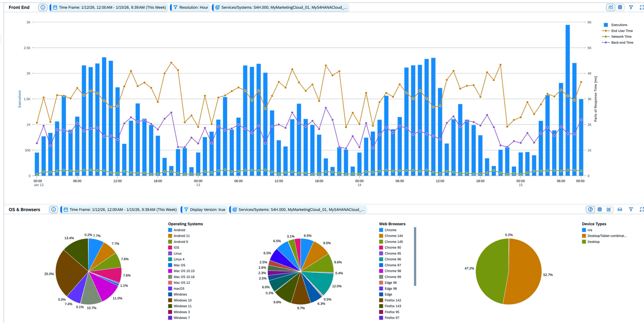Screen dimensions: 644x323
Task: Click Windows 10 color swatch in legend
Action: click(x=170, y=300)
